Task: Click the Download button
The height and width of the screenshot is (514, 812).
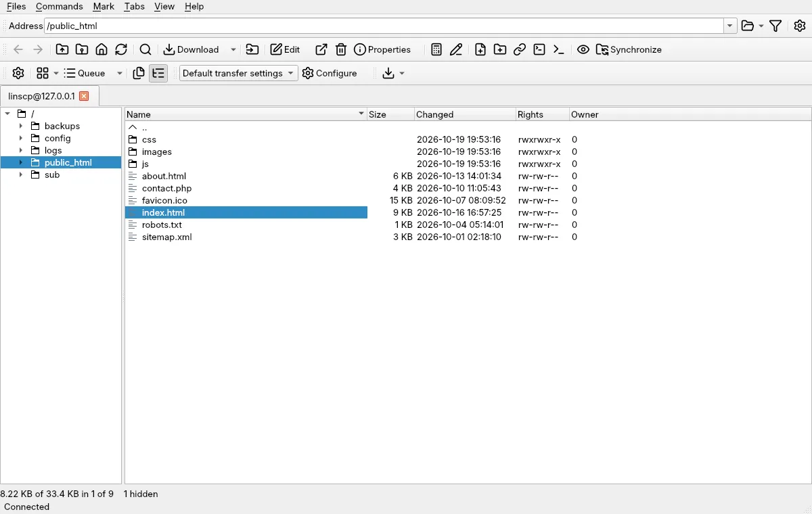Action: tap(191, 49)
